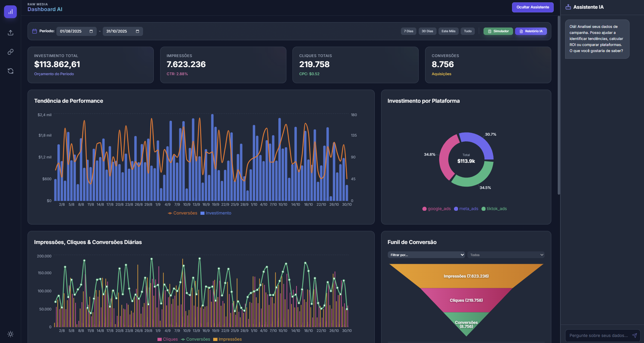This screenshot has height=343, width=644.
Task: Toggle meta_ads legend in platform chart
Action: click(466, 209)
